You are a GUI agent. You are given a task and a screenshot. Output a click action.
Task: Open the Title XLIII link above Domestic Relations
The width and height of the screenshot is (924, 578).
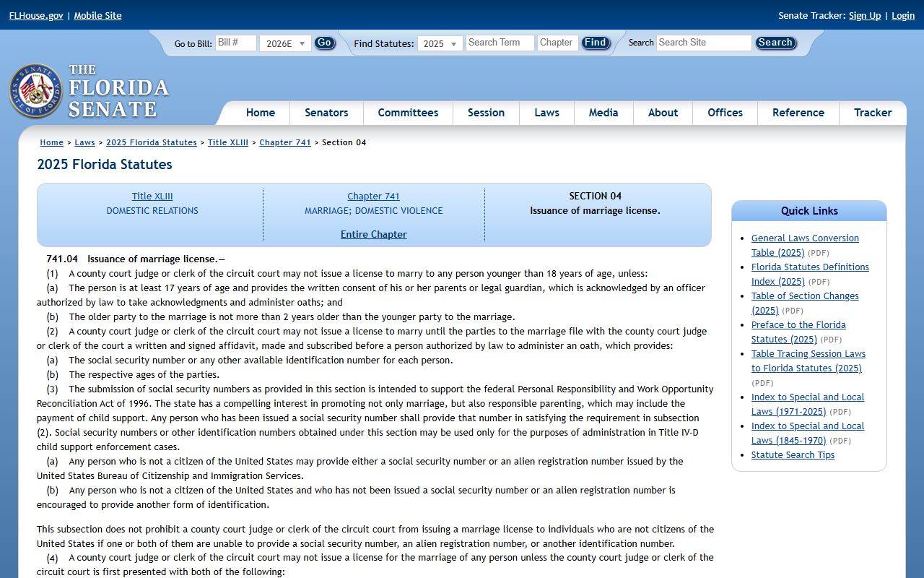(x=152, y=196)
